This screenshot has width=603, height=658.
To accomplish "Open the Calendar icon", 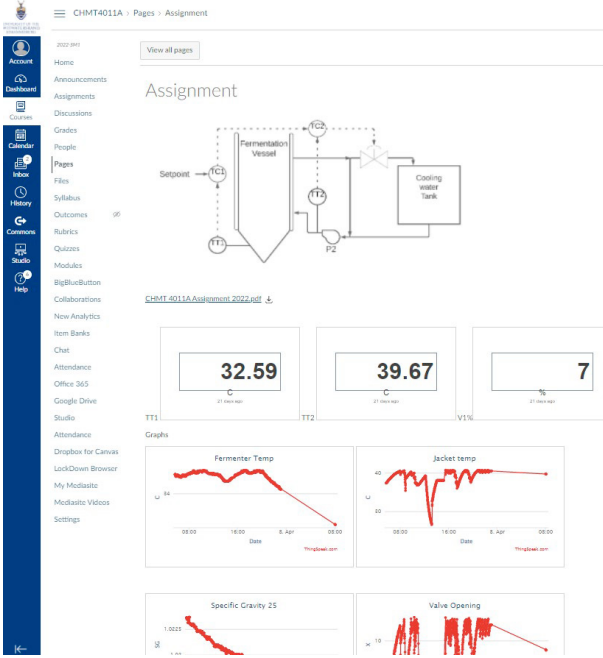I will pos(20,138).
